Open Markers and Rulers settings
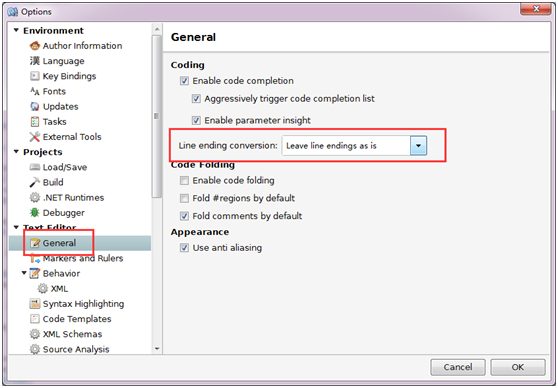 [x=83, y=258]
